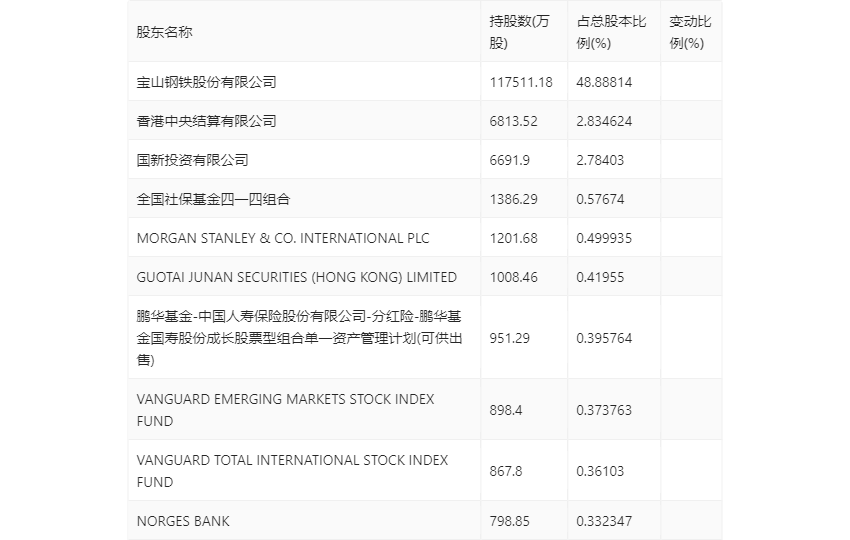Click the percentage 0.57674
Screen dimensions: 850x540
[600, 199]
